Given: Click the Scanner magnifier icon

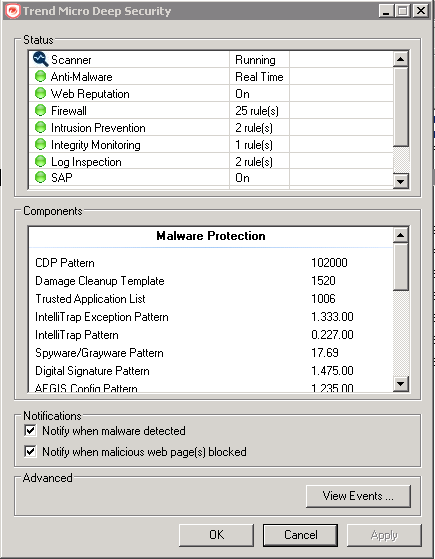Looking at the screenshot, I should tap(40, 59).
